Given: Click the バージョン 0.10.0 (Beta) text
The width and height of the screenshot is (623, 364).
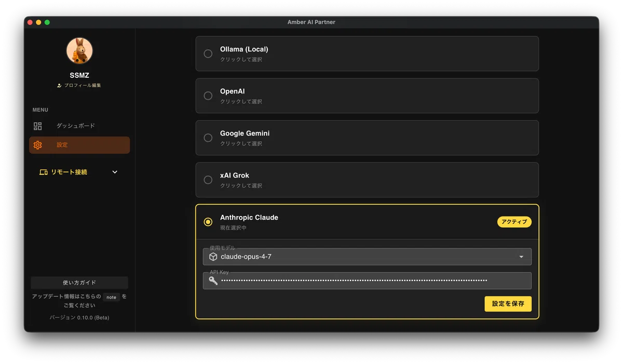Looking at the screenshot, I should pyautogui.click(x=79, y=317).
